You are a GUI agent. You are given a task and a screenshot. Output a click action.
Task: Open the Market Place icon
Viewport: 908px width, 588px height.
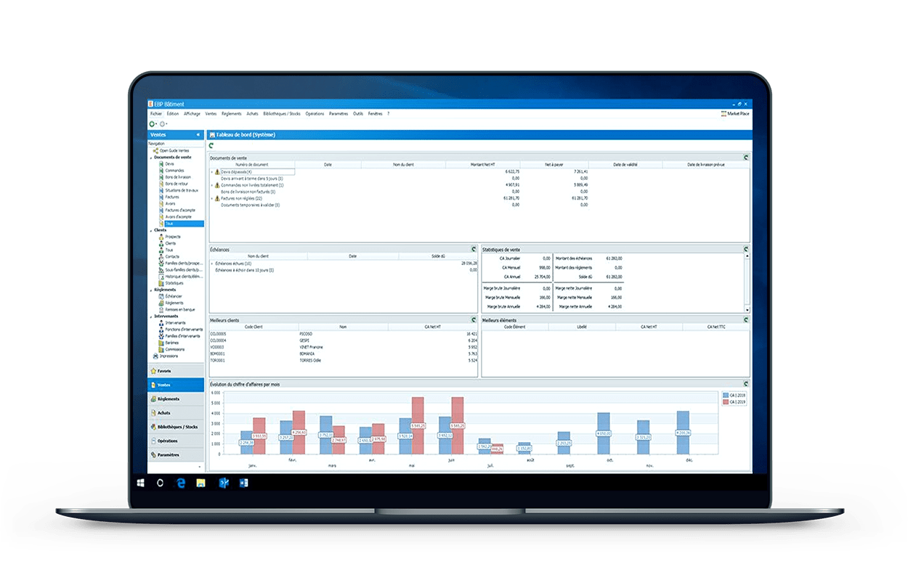[723, 114]
